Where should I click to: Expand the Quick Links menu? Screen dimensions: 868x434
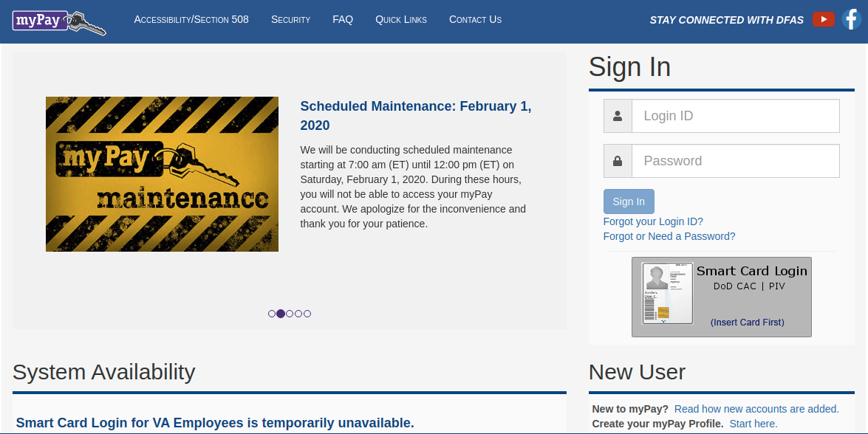(401, 19)
